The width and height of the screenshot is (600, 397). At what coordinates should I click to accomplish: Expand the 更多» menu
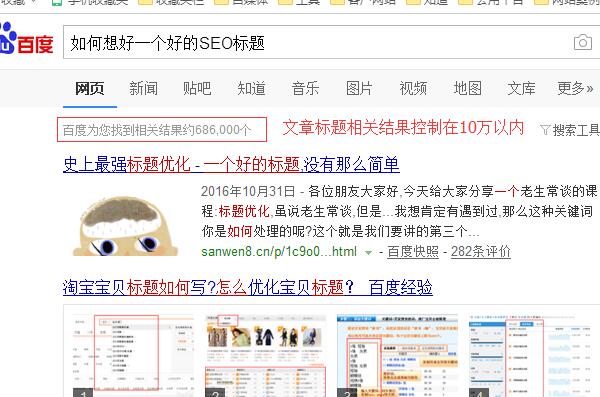pyautogui.click(x=576, y=88)
